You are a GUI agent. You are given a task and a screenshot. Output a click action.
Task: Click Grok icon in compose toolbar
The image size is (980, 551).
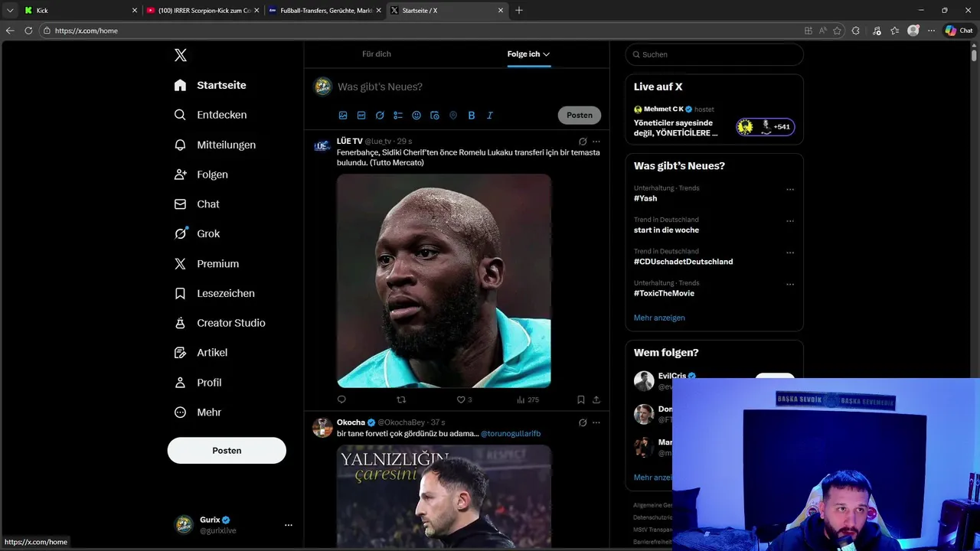coord(380,116)
